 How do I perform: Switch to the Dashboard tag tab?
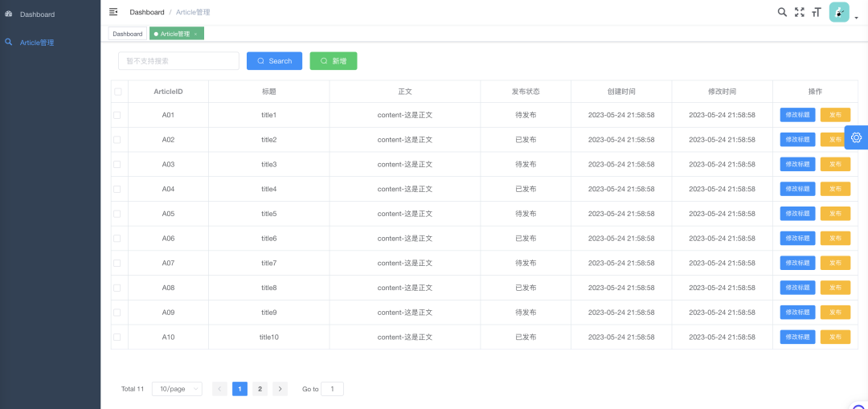(x=127, y=34)
